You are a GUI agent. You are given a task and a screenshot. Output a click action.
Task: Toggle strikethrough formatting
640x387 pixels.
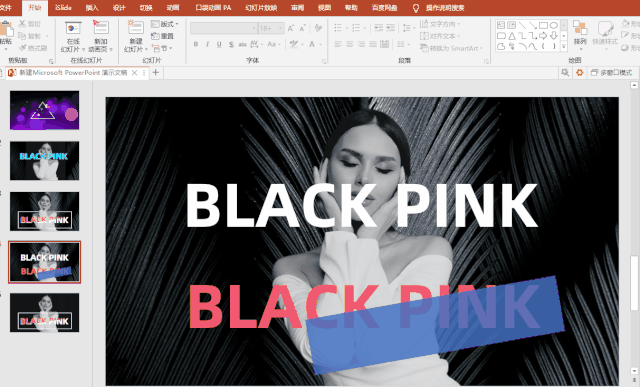[242, 44]
